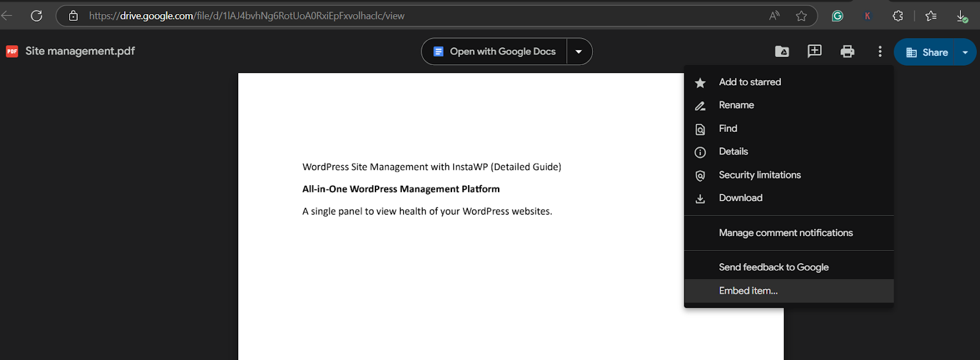Image resolution: width=980 pixels, height=360 pixels.
Task: Click the info icon beside Details
Action: click(x=700, y=152)
